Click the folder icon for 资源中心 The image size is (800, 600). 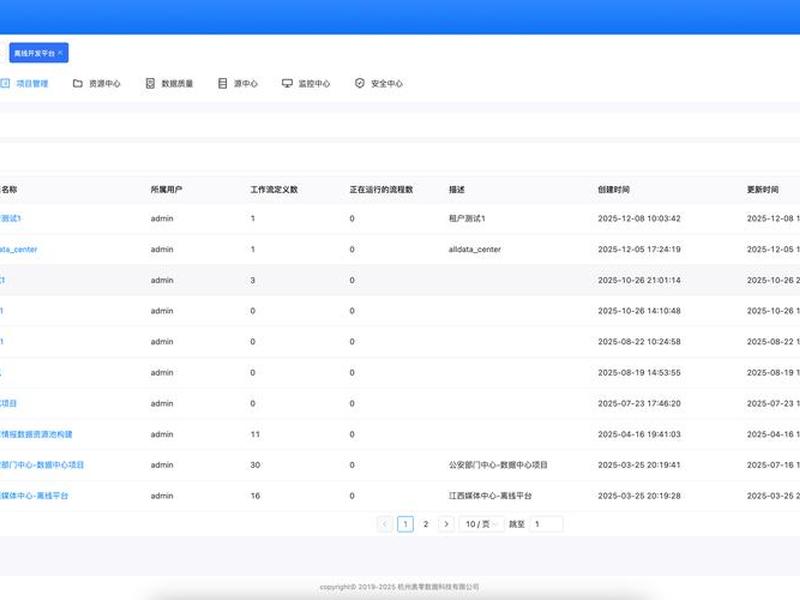[78, 83]
